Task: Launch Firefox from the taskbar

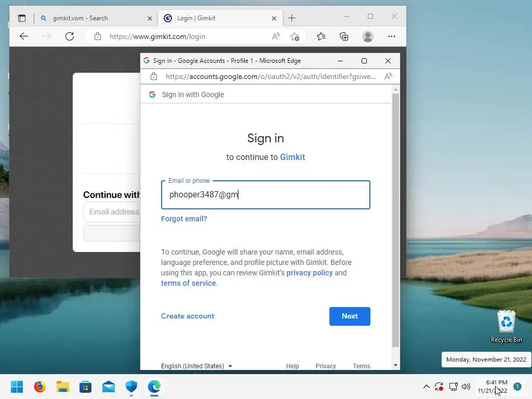Action: pos(39,387)
